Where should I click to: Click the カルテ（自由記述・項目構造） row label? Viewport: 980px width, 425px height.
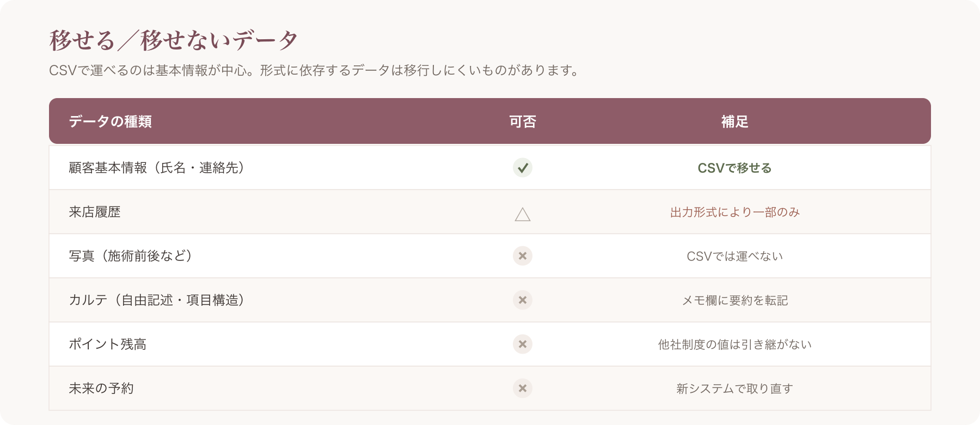coord(157,300)
